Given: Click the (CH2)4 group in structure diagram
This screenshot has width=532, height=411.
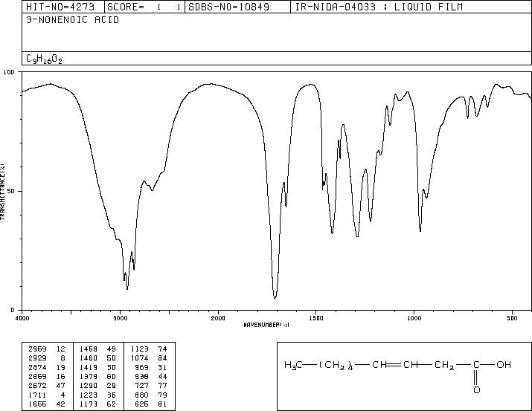Looking at the screenshot, I should (x=336, y=365).
